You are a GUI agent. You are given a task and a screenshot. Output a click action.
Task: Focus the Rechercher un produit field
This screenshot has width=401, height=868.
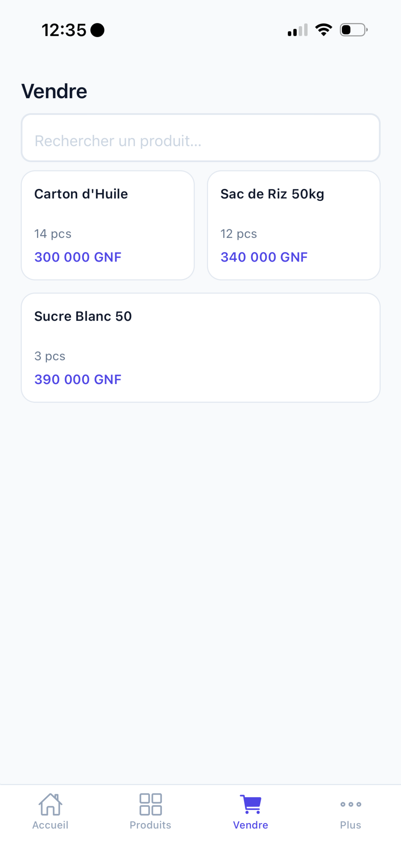201,138
